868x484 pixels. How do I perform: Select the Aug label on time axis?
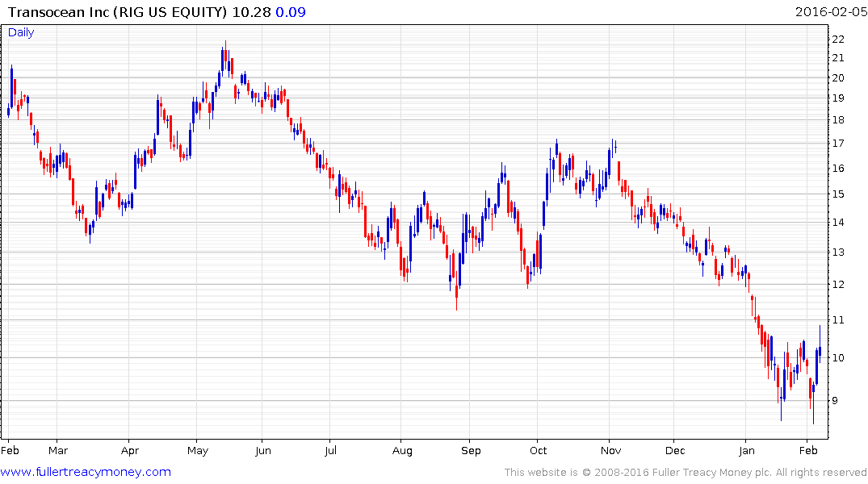point(401,450)
